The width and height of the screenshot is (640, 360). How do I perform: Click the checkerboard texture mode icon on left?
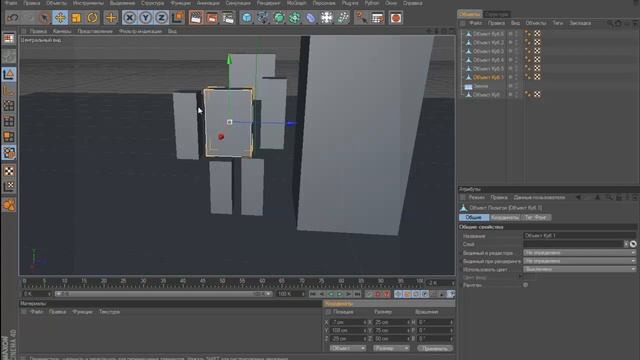point(9,171)
